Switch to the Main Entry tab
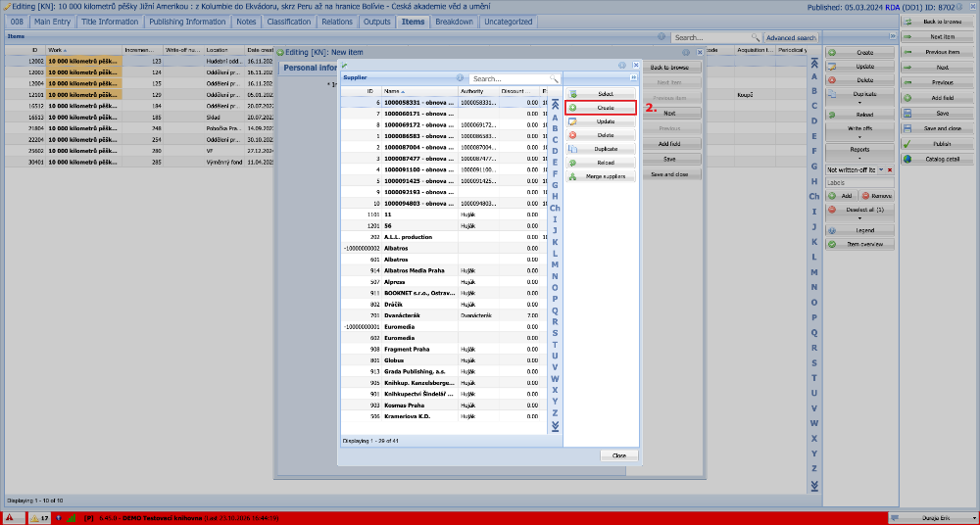This screenshot has height=525, width=980. tap(53, 22)
